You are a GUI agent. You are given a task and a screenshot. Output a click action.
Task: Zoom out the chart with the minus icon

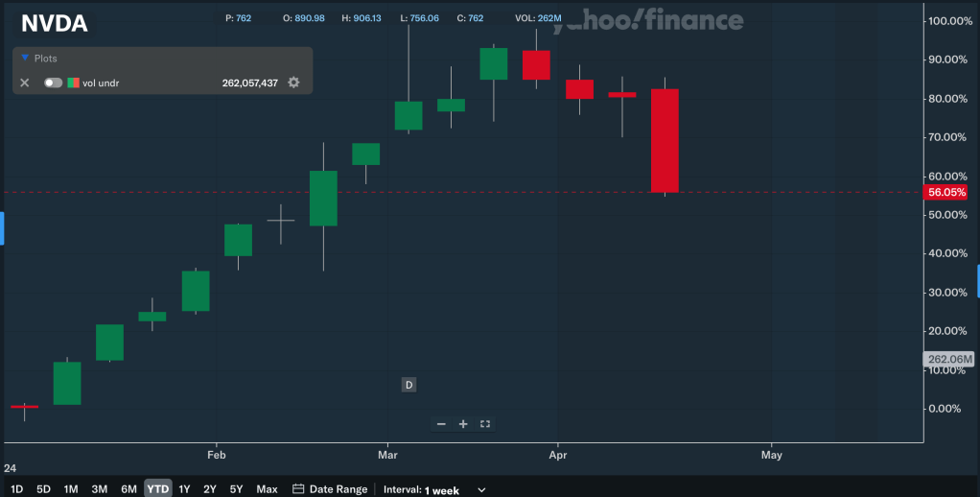tap(441, 424)
